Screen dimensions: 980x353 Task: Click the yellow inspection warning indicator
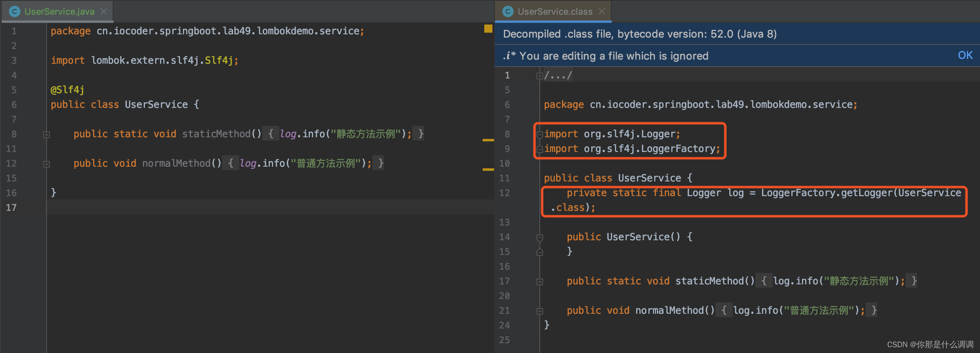point(488,28)
